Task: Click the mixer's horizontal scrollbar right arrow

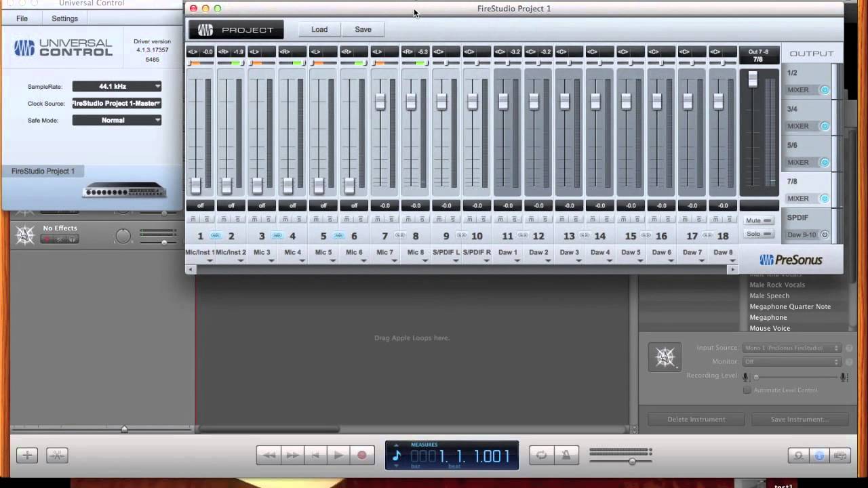Action: [732, 269]
